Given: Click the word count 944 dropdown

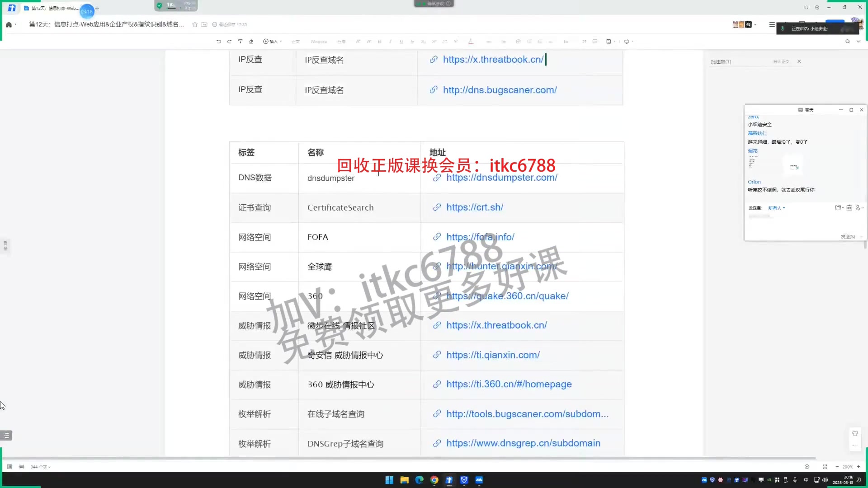Looking at the screenshot, I should (x=40, y=467).
